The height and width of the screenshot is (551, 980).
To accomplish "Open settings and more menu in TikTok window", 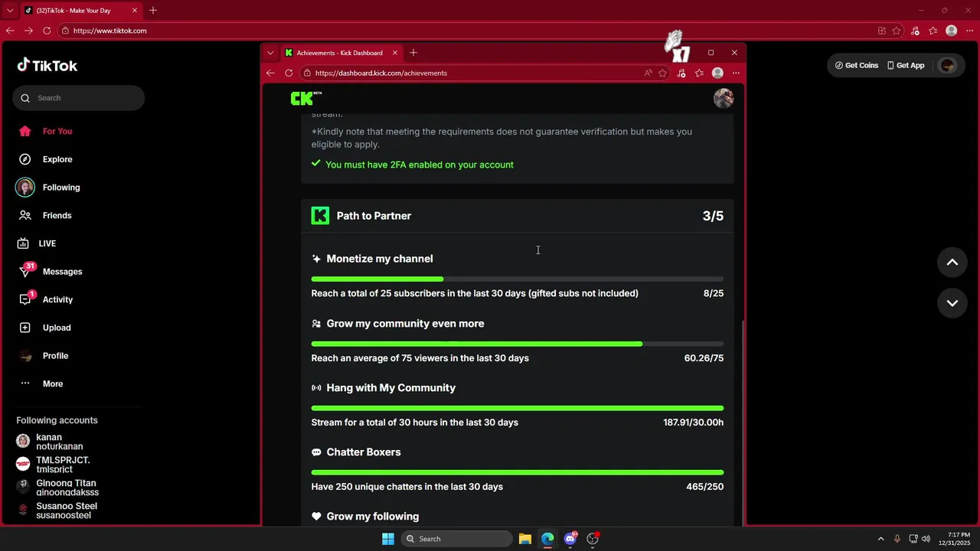I will (x=969, y=31).
